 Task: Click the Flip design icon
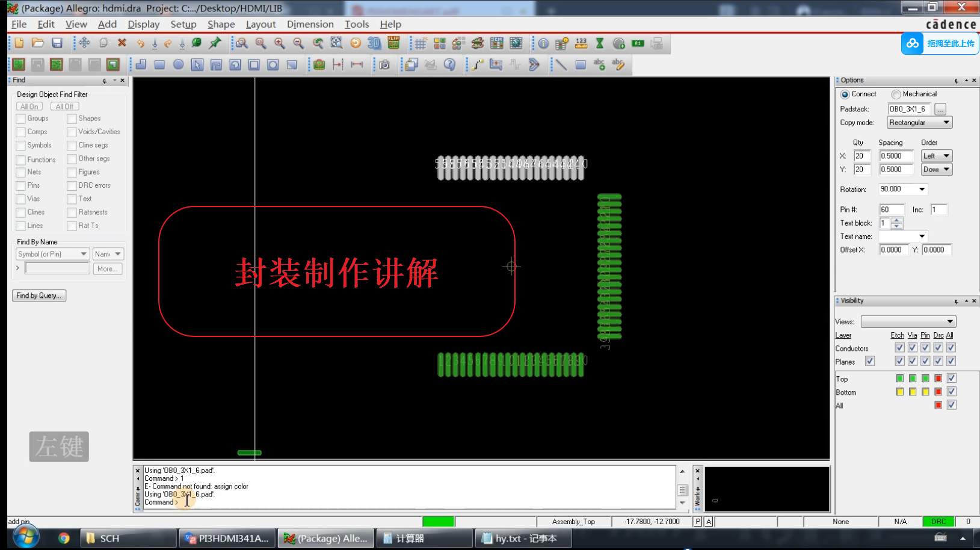click(393, 43)
